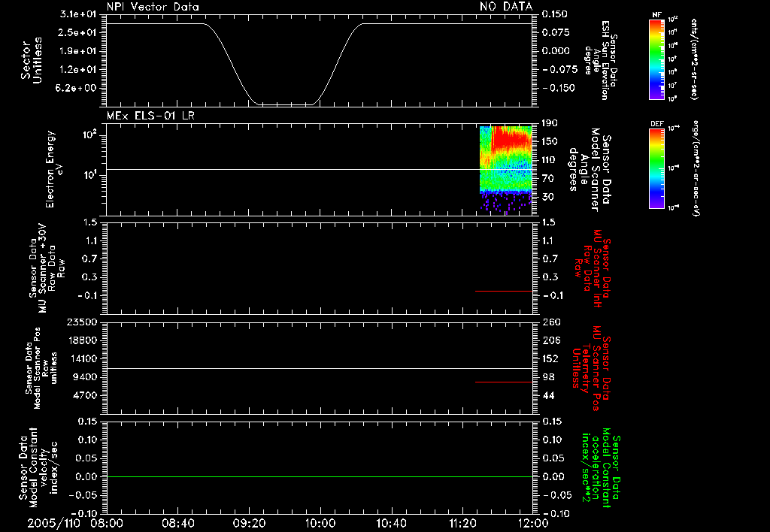Click the 10:00 time axis label
The height and width of the screenshot is (532, 770).
(320, 523)
